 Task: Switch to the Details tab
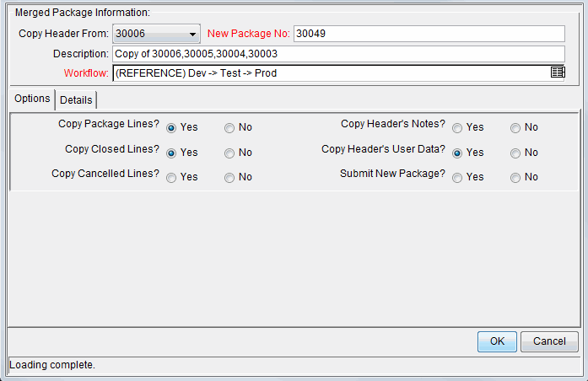[x=76, y=100]
